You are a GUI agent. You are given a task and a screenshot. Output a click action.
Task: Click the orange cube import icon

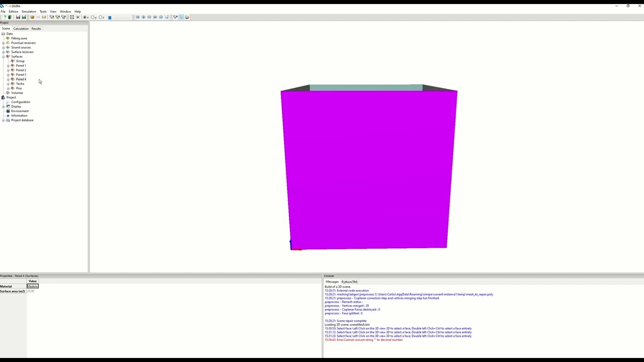(32, 17)
